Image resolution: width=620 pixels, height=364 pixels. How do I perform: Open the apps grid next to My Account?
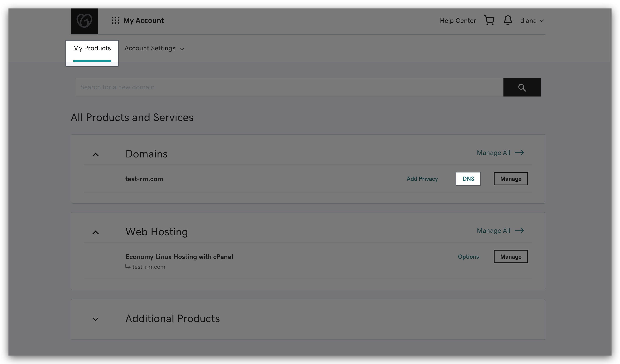115,20
